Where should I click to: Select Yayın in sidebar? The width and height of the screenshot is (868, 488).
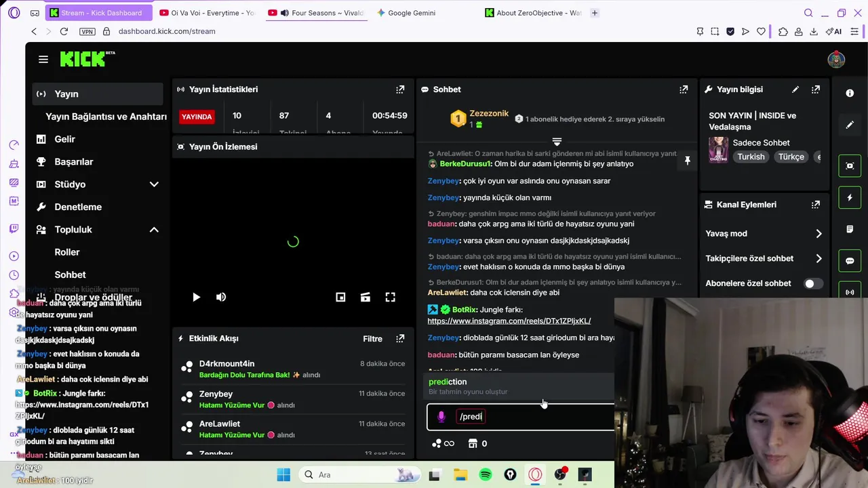click(98, 94)
